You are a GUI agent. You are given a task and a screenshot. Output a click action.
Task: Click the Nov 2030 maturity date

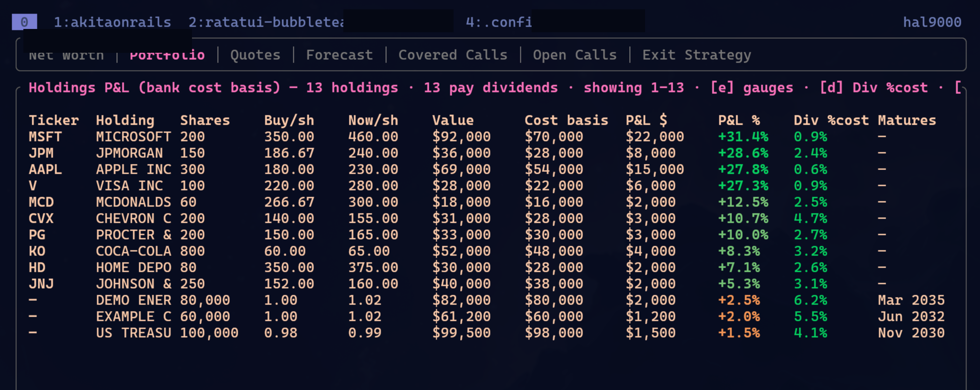point(911,333)
